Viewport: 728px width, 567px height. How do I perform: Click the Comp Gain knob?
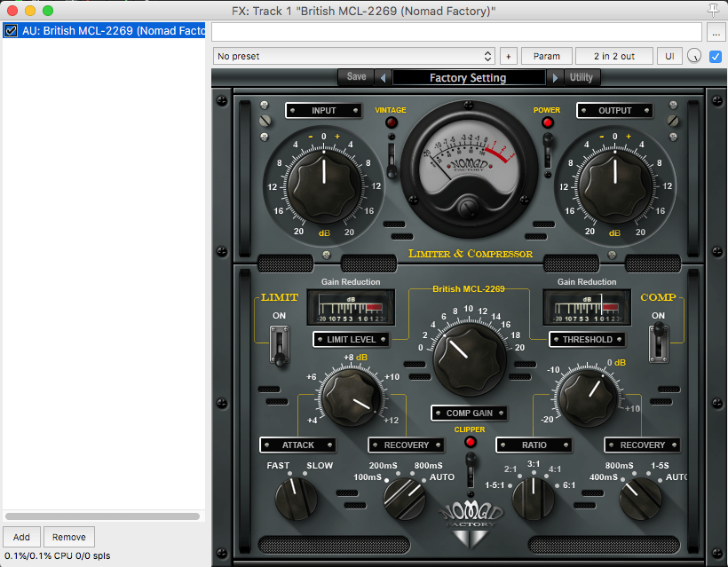470,359
